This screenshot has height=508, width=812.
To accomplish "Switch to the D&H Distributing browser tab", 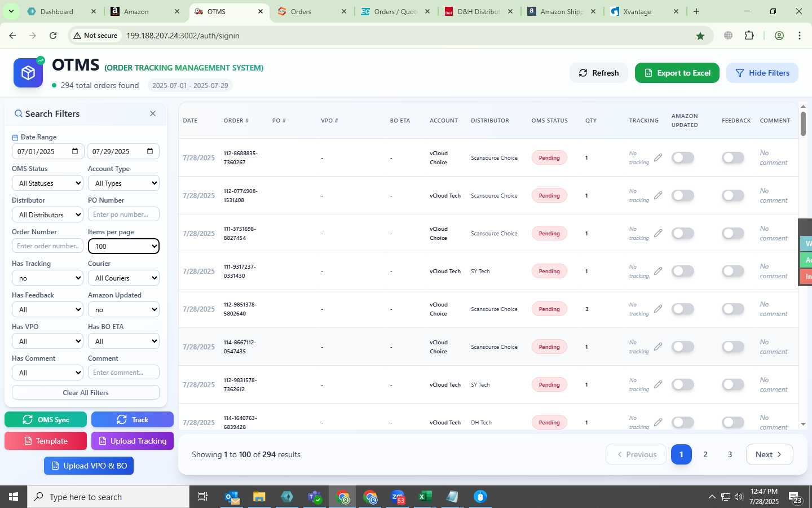I will (x=478, y=11).
